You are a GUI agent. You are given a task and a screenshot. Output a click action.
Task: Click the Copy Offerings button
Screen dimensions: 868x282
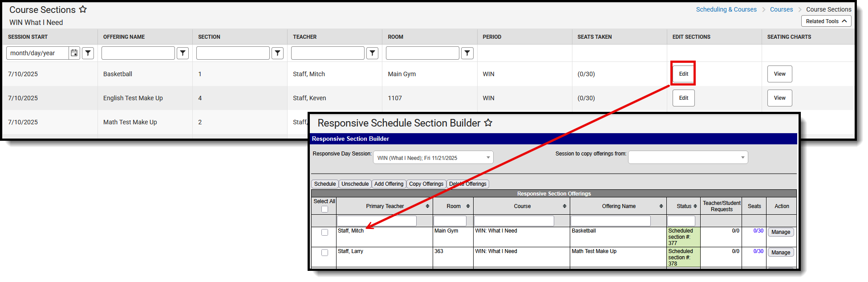pos(426,184)
